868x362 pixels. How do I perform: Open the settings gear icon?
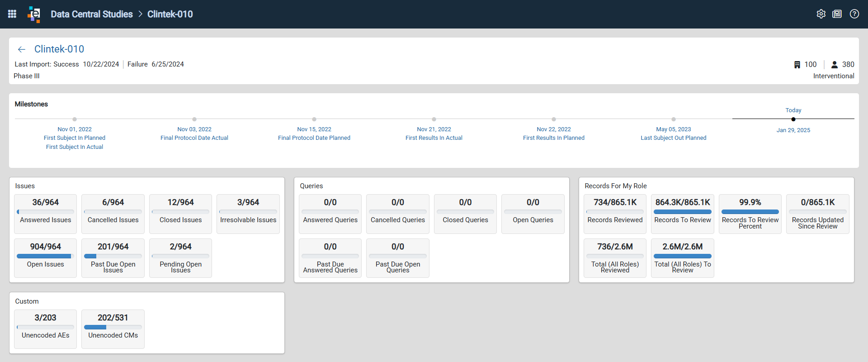click(x=821, y=14)
